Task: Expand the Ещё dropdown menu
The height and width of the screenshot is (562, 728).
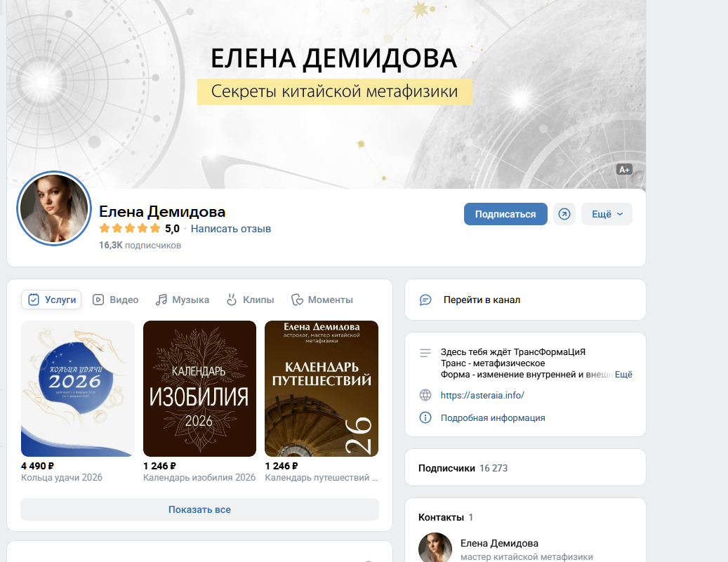Action: point(607,214)
